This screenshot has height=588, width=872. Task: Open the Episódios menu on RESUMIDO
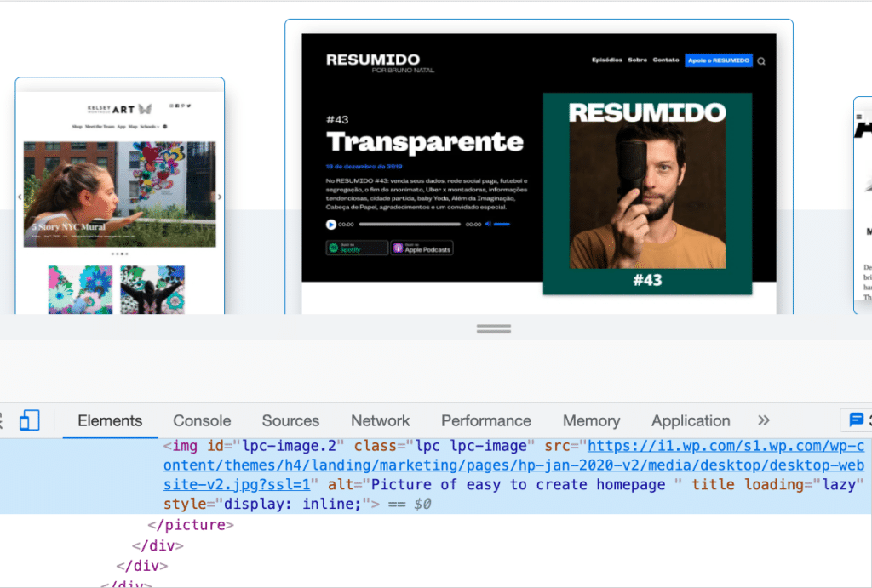[x=609, y=60]
